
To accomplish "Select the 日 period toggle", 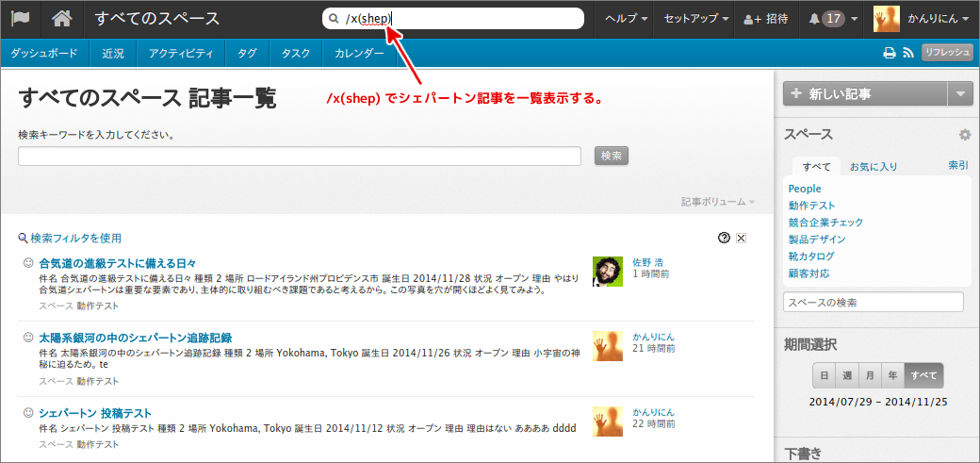I will [825, 375].
